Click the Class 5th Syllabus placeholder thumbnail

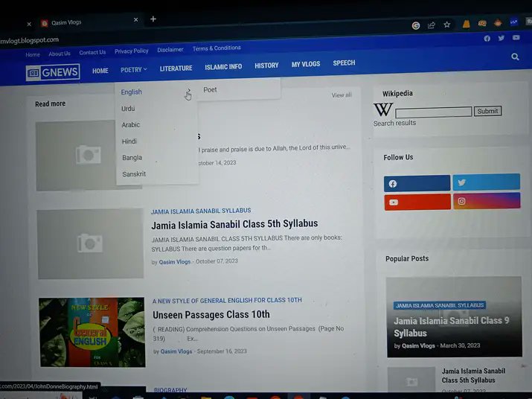(x=90, y=243)
